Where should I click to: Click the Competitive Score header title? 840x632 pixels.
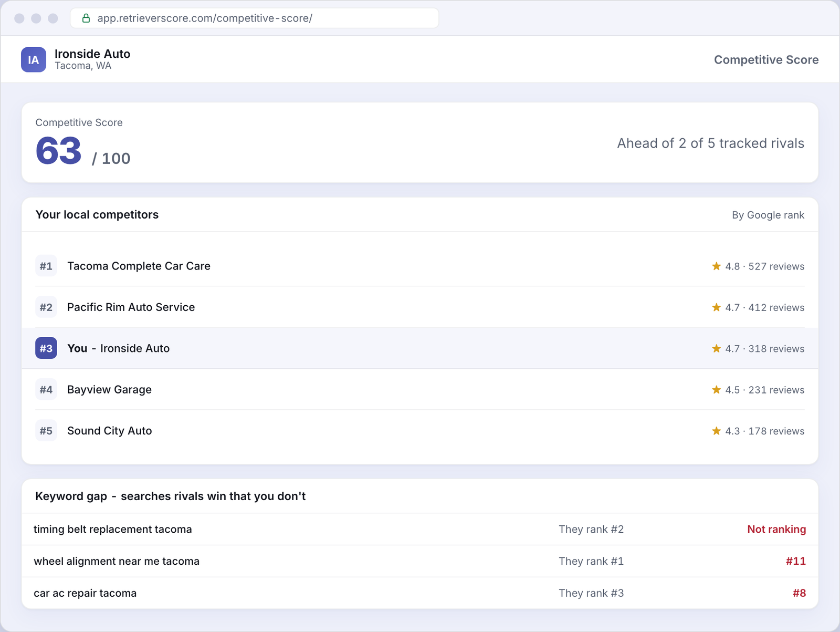point(766,59)
